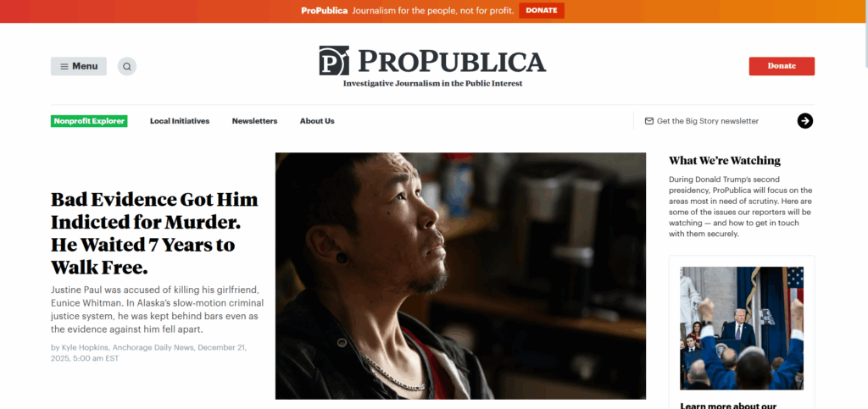Image resolution: width=868 pixels, height=409 pixels.
Task: Open the Bad Evidence murder indictment headline
Action: pyautogui.click(x=154, y=234)
